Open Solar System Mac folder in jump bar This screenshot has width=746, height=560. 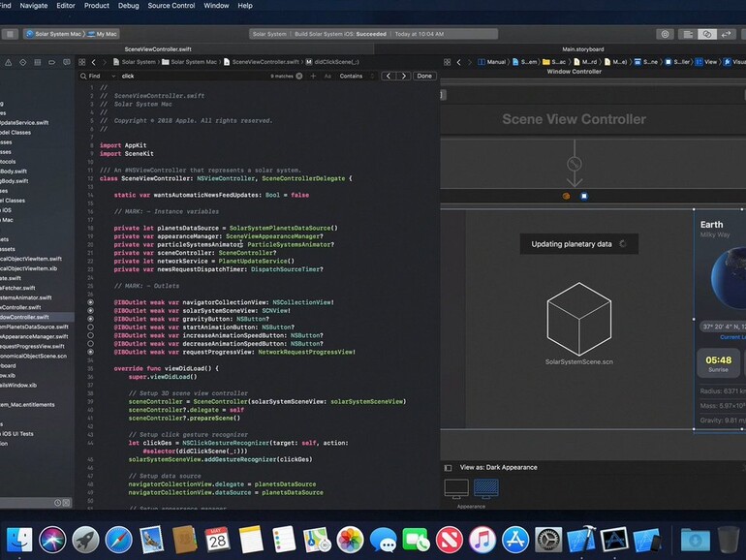click(x=189, y=62)
